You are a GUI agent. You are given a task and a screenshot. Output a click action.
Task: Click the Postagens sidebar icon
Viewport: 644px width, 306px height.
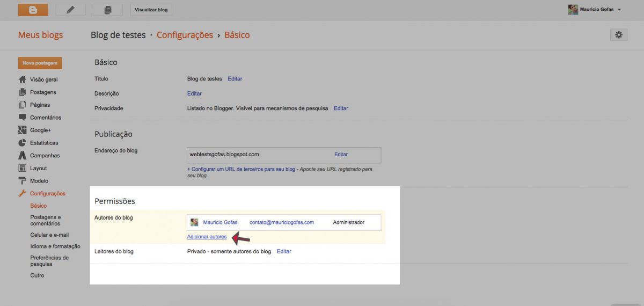click(23, 92)
